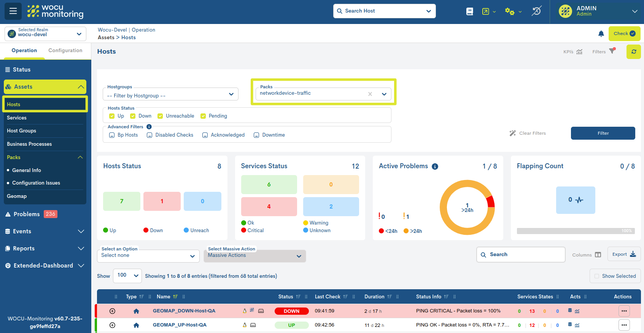
Task: Click the blue Filter button
Action: (x=603, y=133)
